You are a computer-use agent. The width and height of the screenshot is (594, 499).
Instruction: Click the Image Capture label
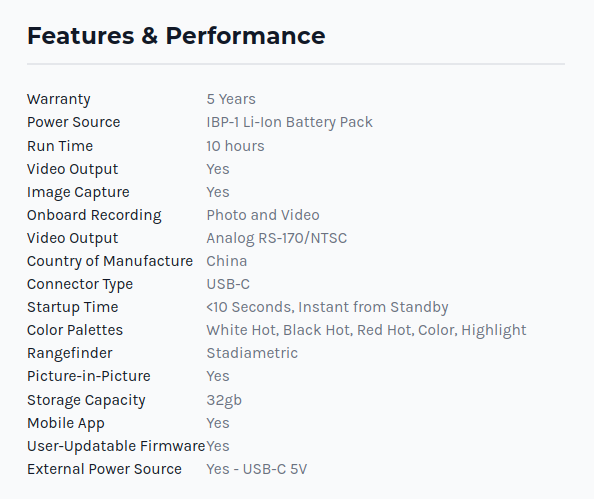[78, 192]
